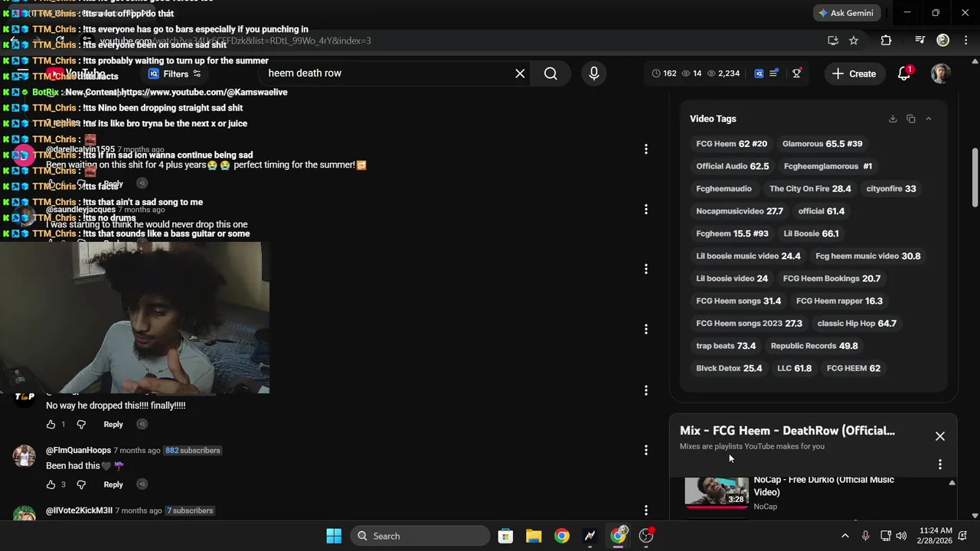Download Video Tags with the download icon
Image resolution: width=980 pixels, height=551 pixels.
tap(893, 119)
